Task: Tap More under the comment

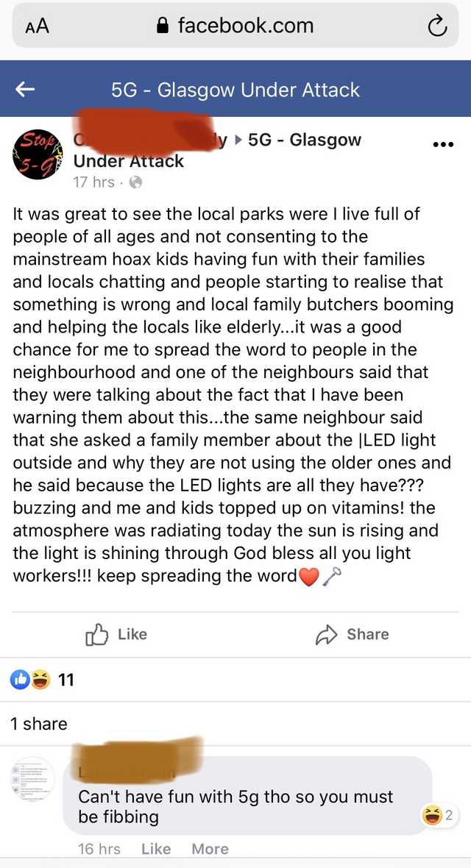Action: click(x=210, y=849)
